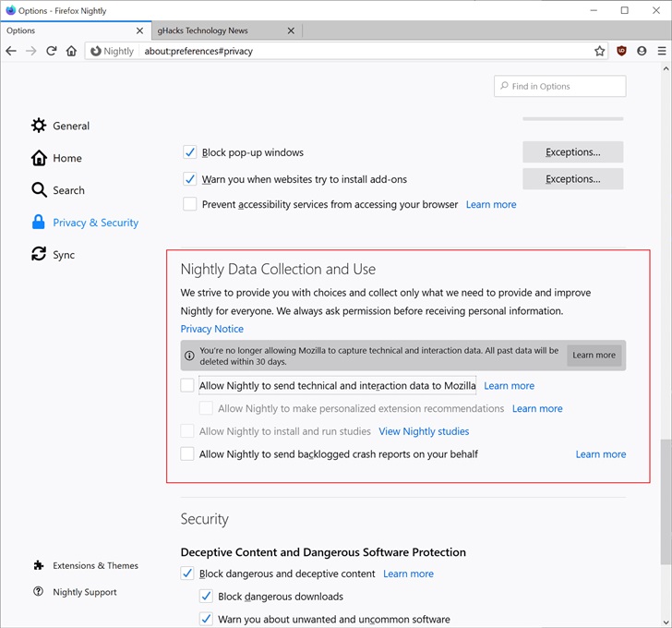Click the browser back arrow button

(x=11, y=51)
